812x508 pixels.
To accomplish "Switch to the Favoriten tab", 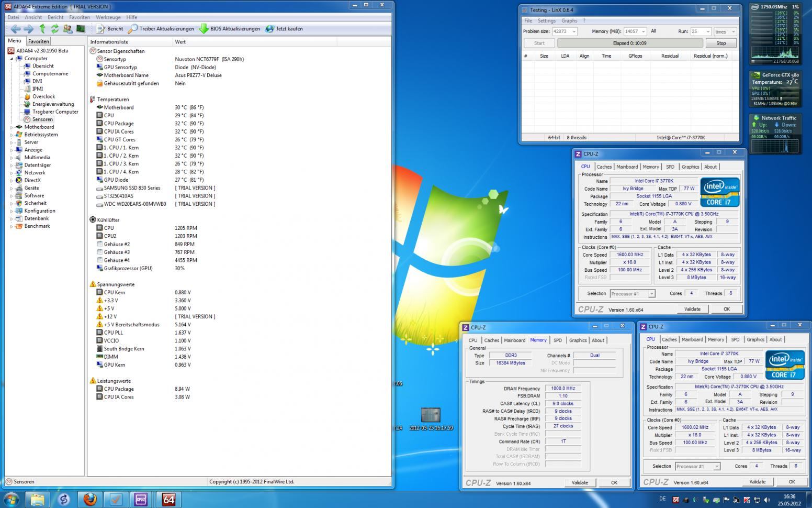I will (39, 41).
